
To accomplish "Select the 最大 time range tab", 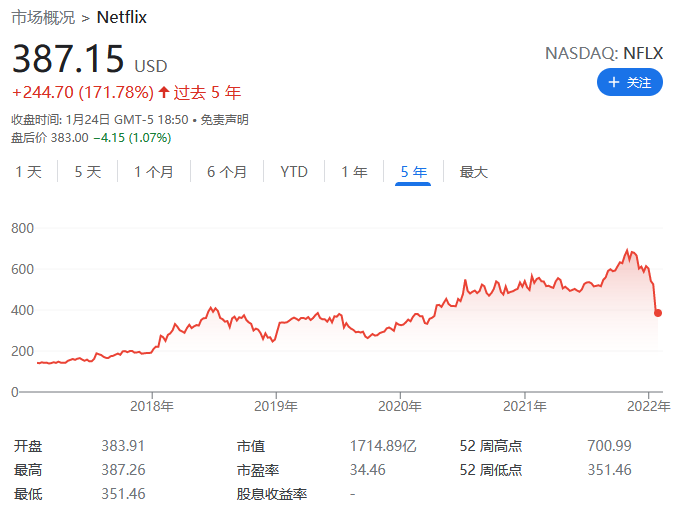I will [x=474, y=172].
